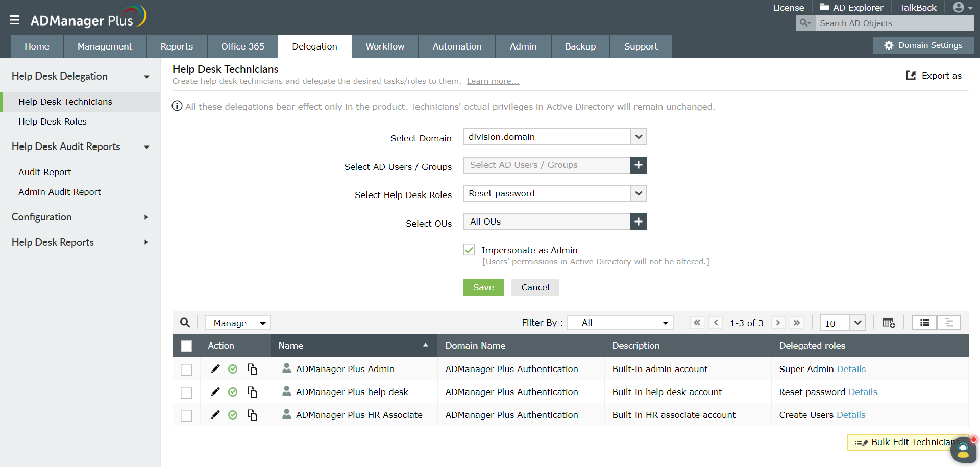Screen dimensions: 980x467
Task: Change rows per page dropdown
Action: (843, 323)
